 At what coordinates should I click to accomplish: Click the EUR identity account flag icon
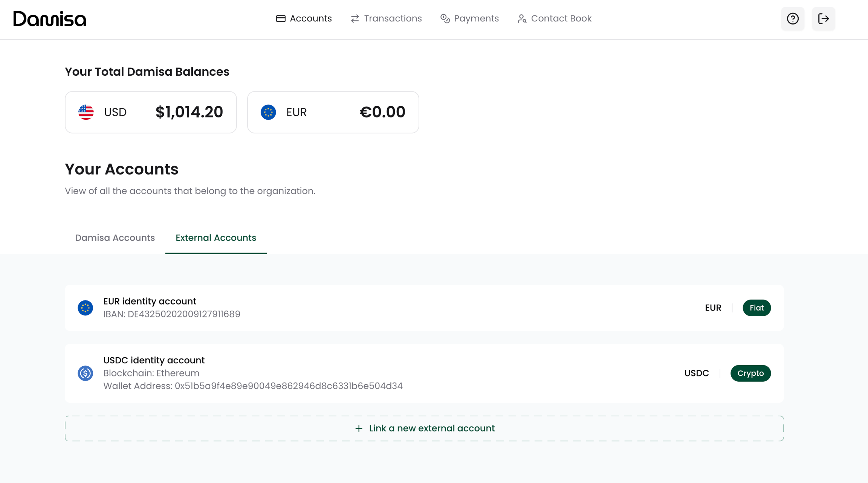(86, 308)
